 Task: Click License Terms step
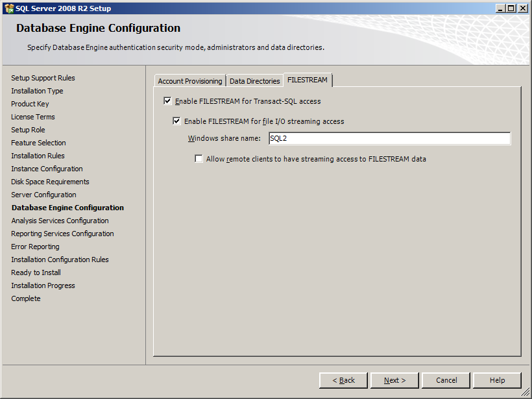(x=33, y=117)
